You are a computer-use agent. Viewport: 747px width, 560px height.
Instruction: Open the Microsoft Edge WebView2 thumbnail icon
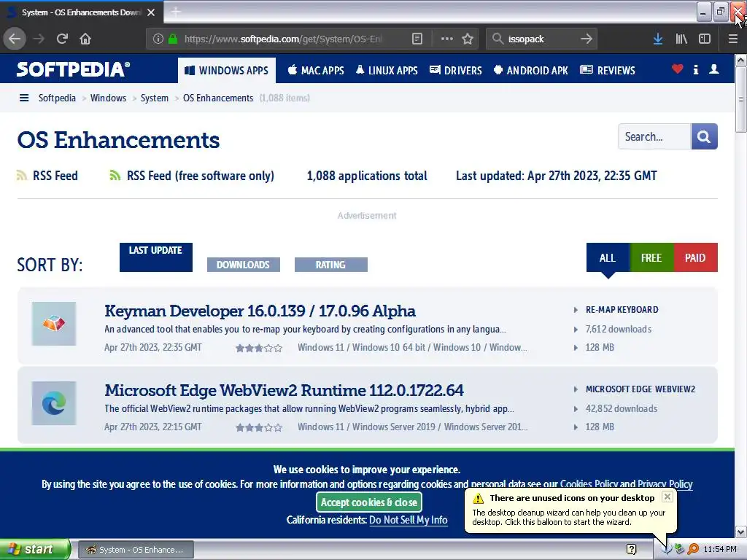point(54,403)
